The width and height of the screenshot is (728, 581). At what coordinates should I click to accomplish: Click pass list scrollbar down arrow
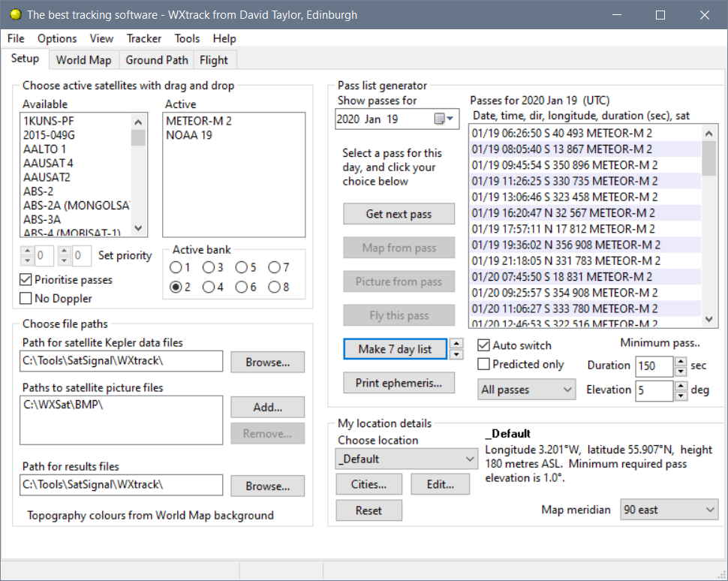click(708, 318)
